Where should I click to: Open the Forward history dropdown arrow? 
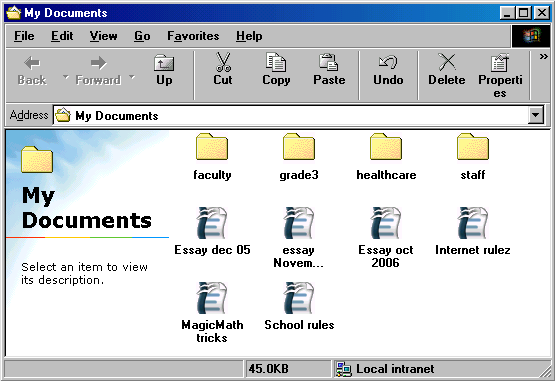(132, 76)
